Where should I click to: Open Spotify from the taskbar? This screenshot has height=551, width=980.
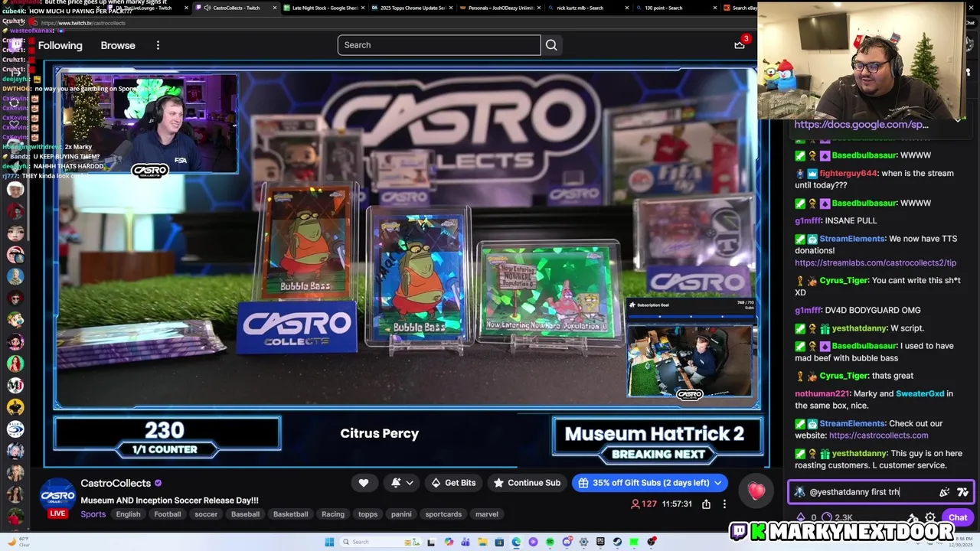[x=550, y=542]
